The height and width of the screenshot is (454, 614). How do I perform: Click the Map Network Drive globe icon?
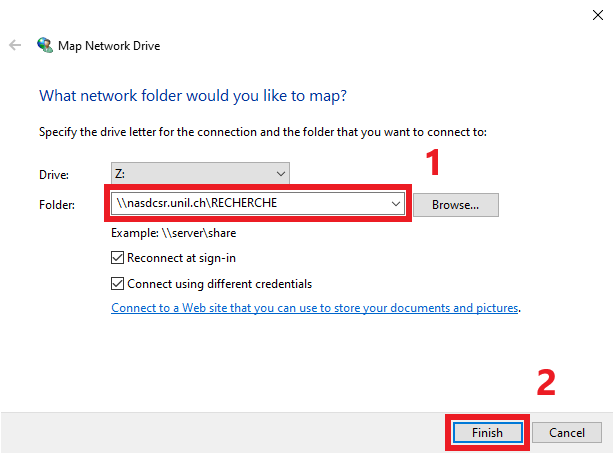(x=45, y=46)
